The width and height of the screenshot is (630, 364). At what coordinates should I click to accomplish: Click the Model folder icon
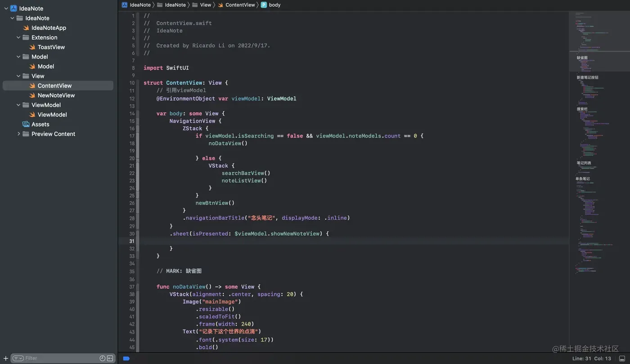pyautogui.click(x=26, y=57)
